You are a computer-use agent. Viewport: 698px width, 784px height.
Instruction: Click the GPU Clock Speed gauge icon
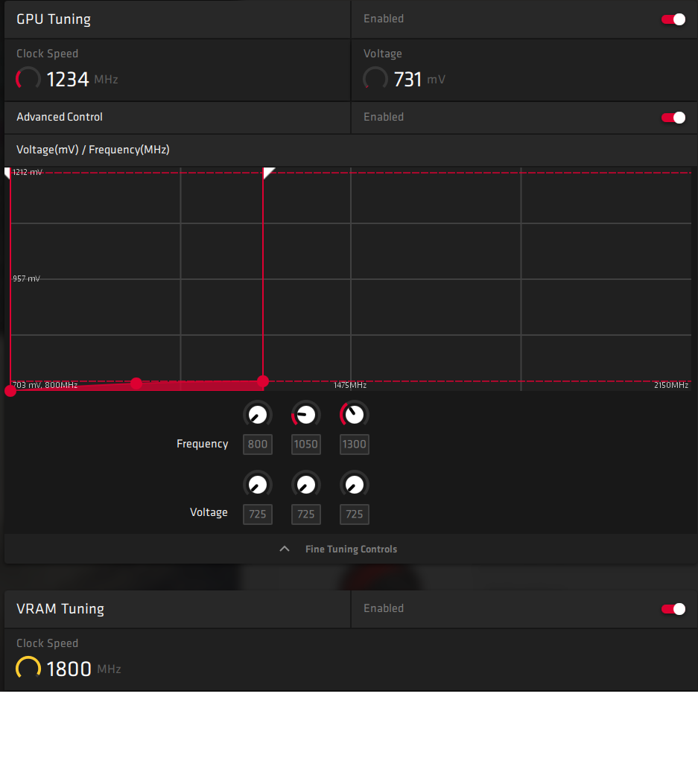pyautogui.click(x=28, y=79)
